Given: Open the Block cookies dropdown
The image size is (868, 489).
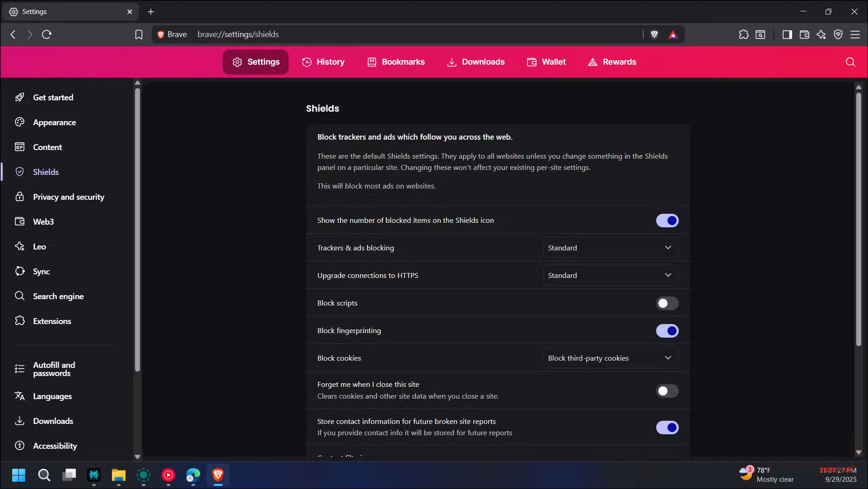Looking at the screenshot, I should pyautogui.click(x=610, y=357).
